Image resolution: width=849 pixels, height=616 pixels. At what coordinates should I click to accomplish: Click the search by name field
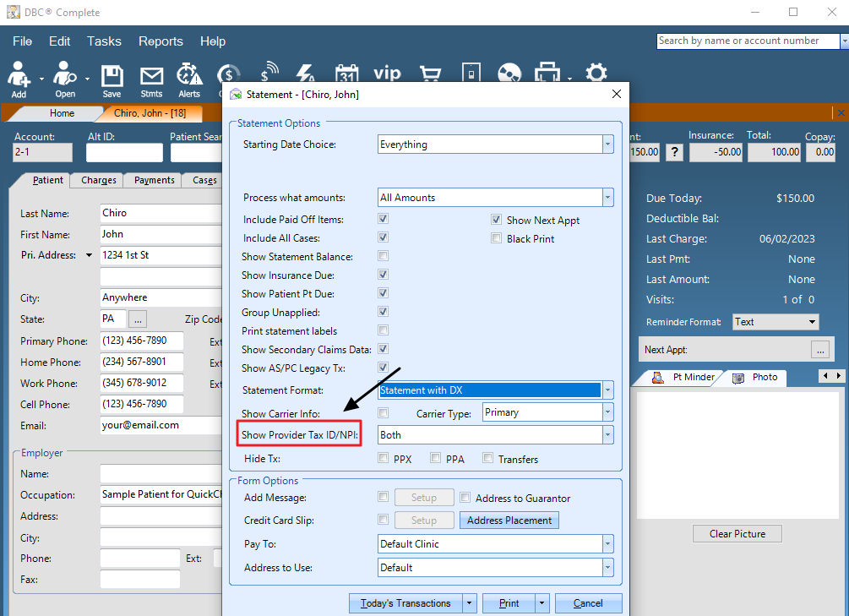[x=747, y=41]
